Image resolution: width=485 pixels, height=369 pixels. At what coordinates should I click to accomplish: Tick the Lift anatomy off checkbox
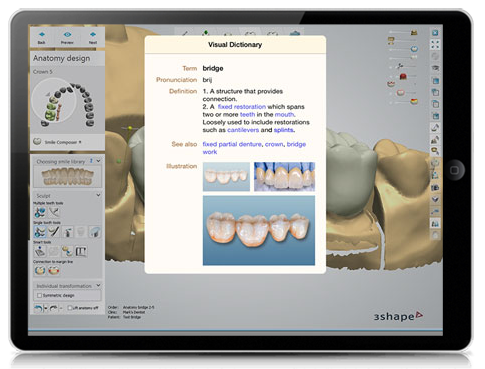[70, 308]
